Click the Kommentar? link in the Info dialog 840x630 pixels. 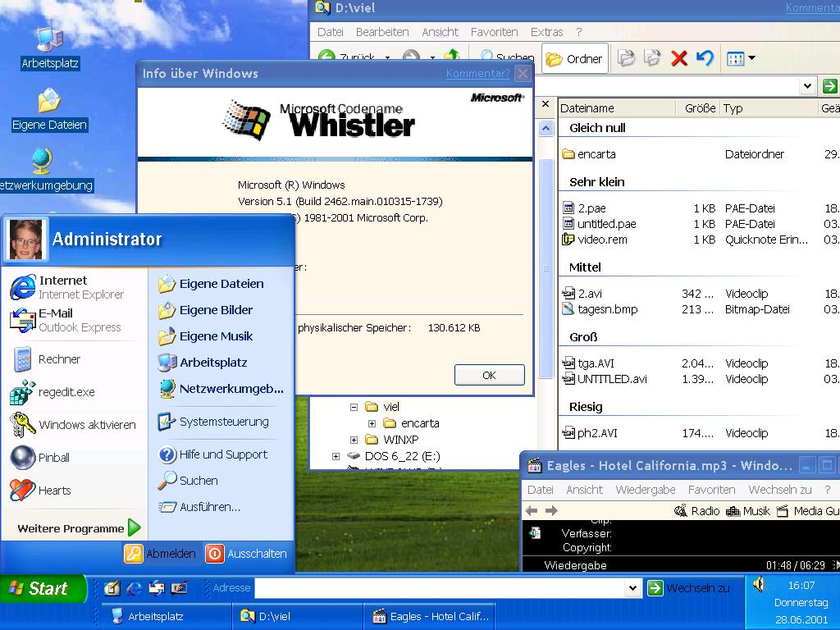[478, 73]
